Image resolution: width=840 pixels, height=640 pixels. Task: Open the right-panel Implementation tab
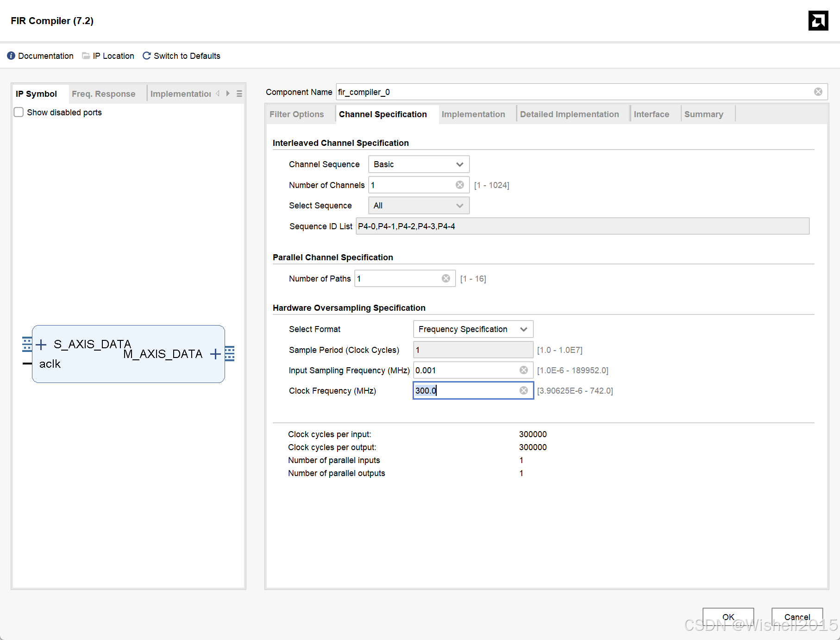pos(473,114)
